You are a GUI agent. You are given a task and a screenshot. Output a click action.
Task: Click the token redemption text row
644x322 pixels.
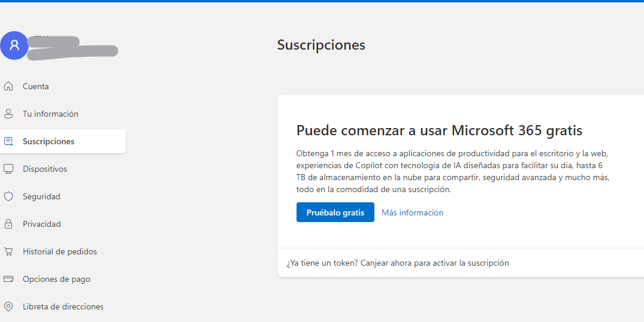point(398,263)
